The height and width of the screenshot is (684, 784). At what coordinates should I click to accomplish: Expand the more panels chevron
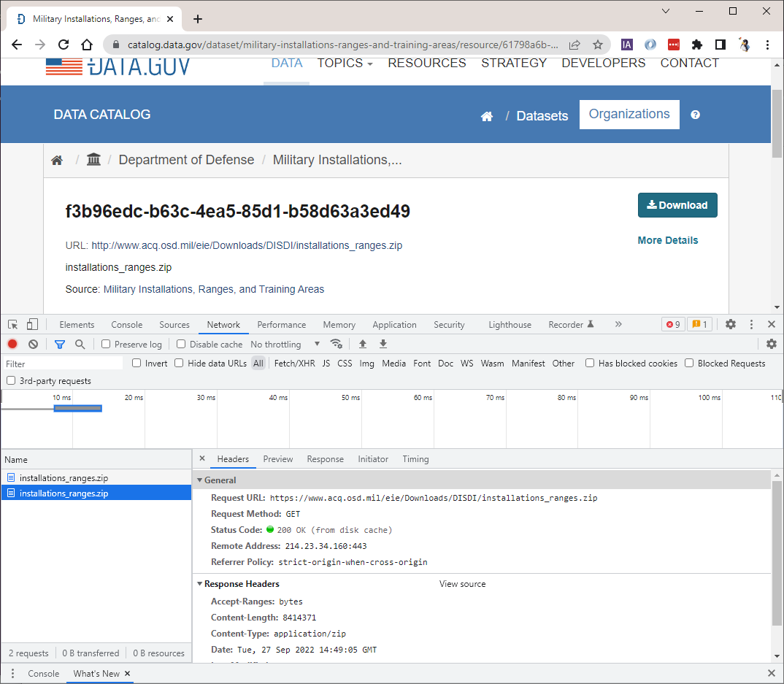tap(618, 323)
